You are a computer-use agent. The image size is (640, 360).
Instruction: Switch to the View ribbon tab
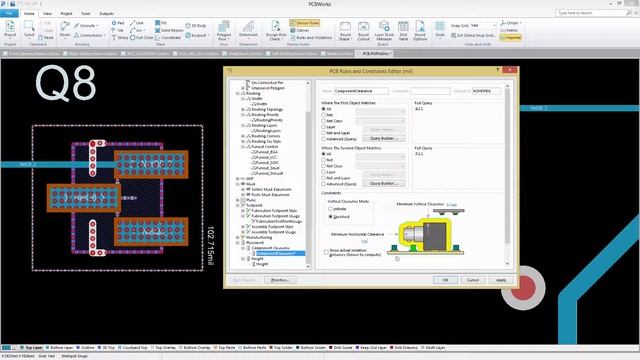48,13
